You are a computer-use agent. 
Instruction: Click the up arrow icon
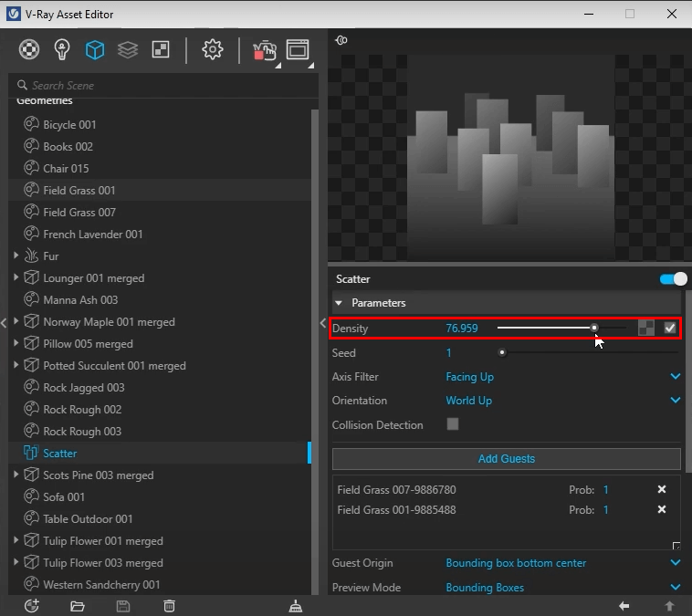point(669,606)
